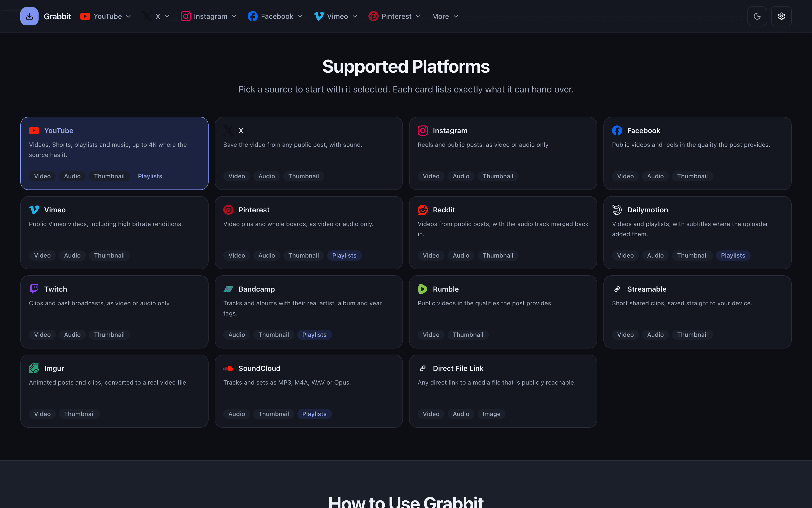
Task: Click the Playlists tag on SoundCloud card
Action: (314, 414)
